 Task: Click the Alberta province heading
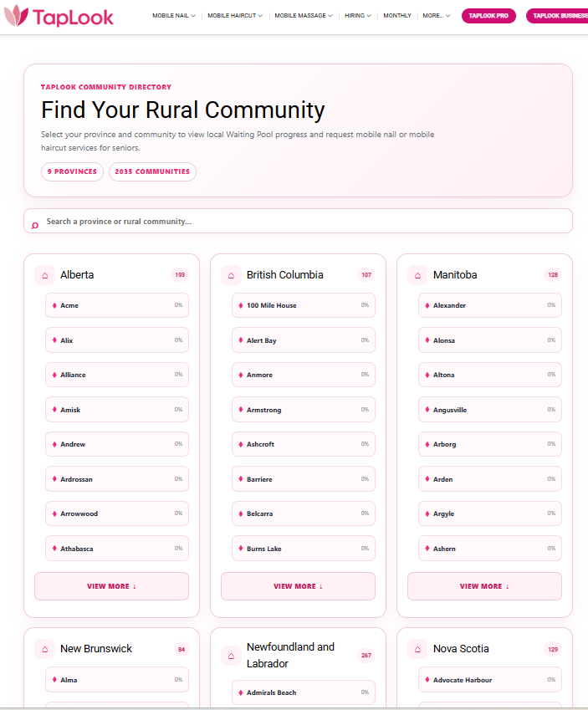click(x=77, y=275)
